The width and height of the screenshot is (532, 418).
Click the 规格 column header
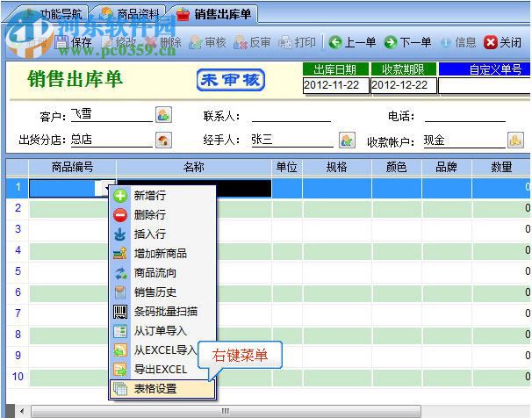pos(336,167)
